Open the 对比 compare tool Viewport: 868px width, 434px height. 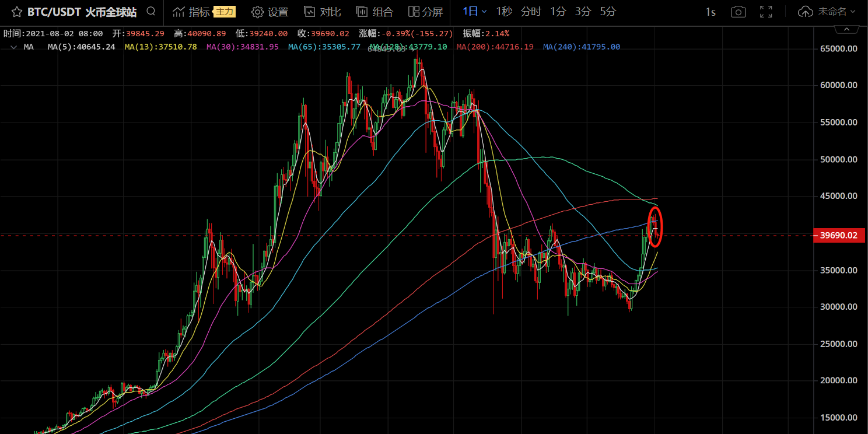pyautogui.click(x=323, y=12)
